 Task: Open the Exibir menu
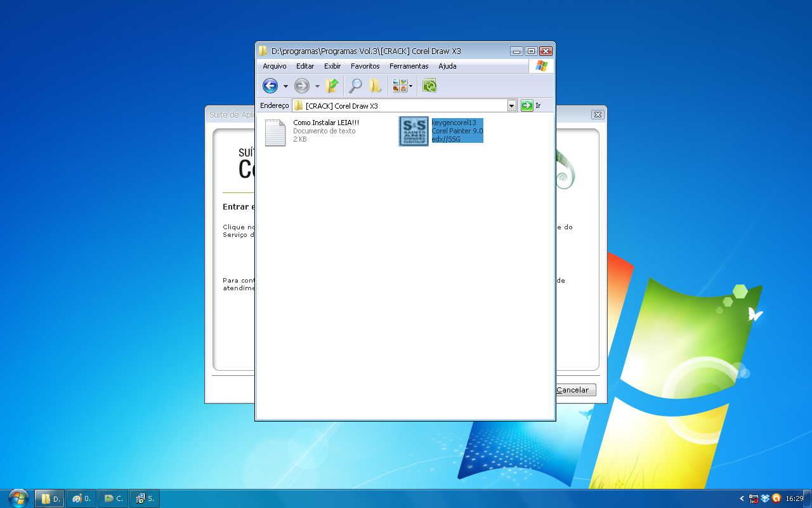[x=332, y=66]
